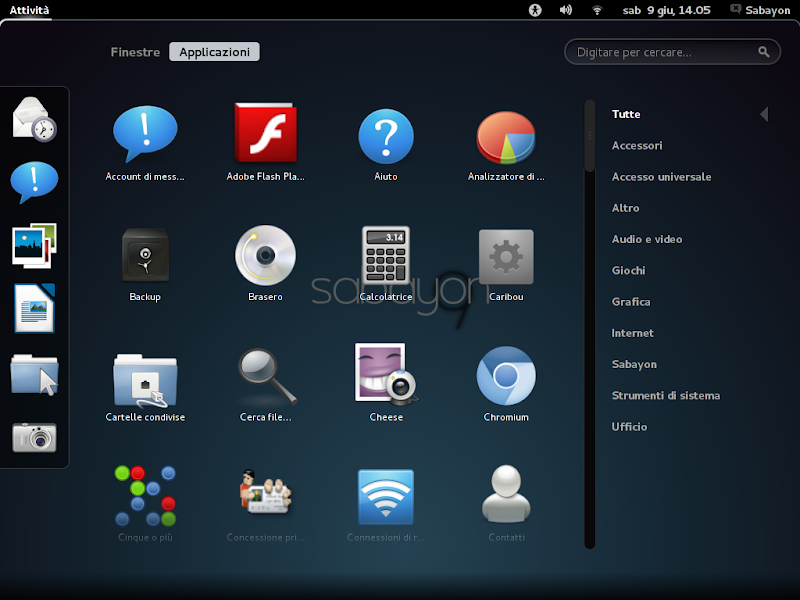Screen dimensions: 800x600
Task: Launch Caribou gear icon
Action: pyautogui.click(x=506, y=257)
